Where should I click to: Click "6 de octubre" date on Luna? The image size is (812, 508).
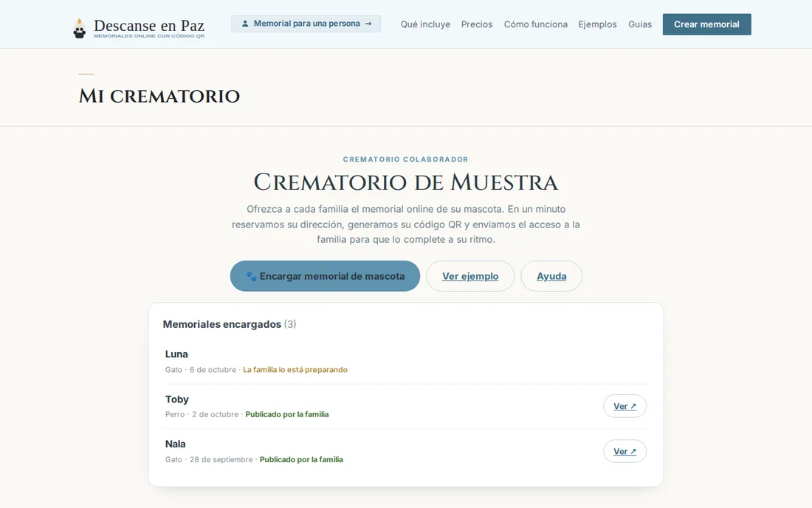tap(213, 370)
